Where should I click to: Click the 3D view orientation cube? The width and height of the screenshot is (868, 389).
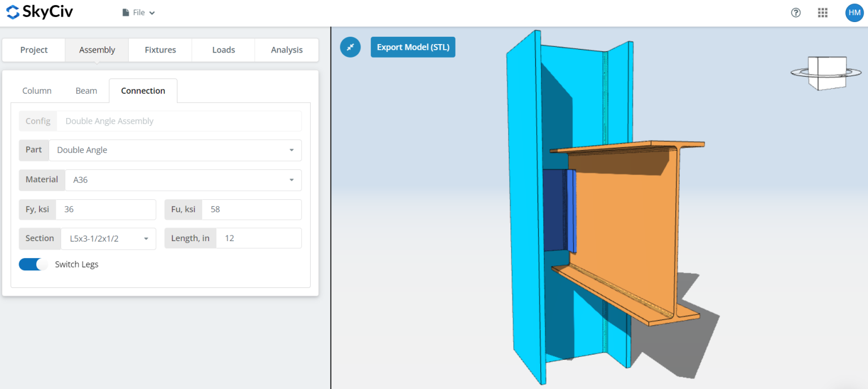pyautogui.click(x=826, y=72)
